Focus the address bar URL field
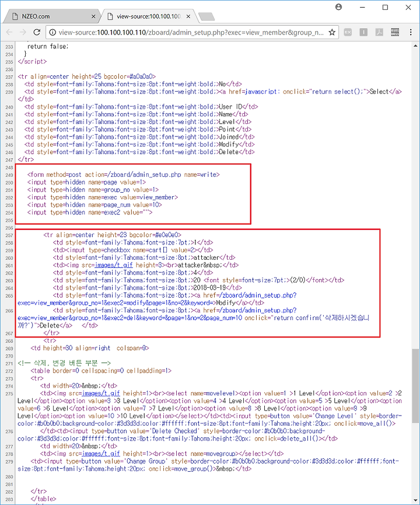Image resolution: width=420 pixels, height=505 pixels. 191,32
